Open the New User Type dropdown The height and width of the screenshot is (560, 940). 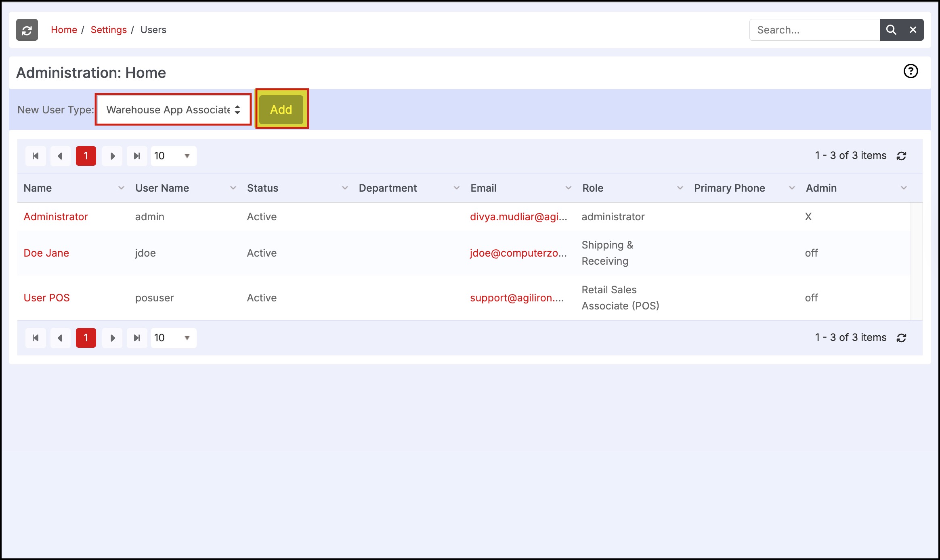click(173, 110)
